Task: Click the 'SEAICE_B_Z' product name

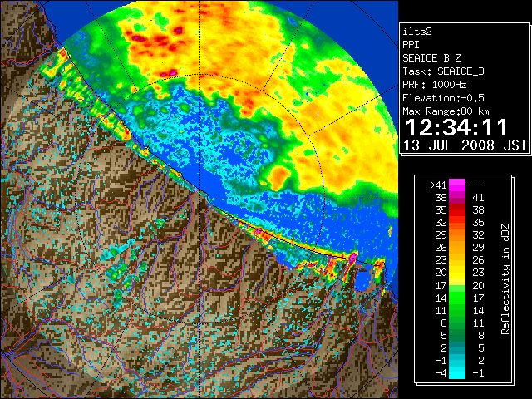Action: tap(431, 58)
